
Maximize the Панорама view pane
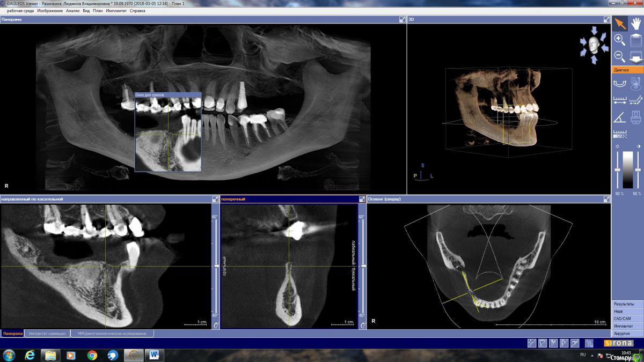coord(402,19)
